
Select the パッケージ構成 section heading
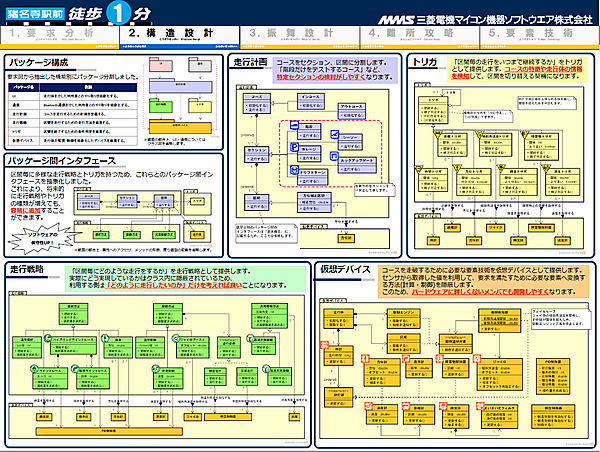pos(37,61)
